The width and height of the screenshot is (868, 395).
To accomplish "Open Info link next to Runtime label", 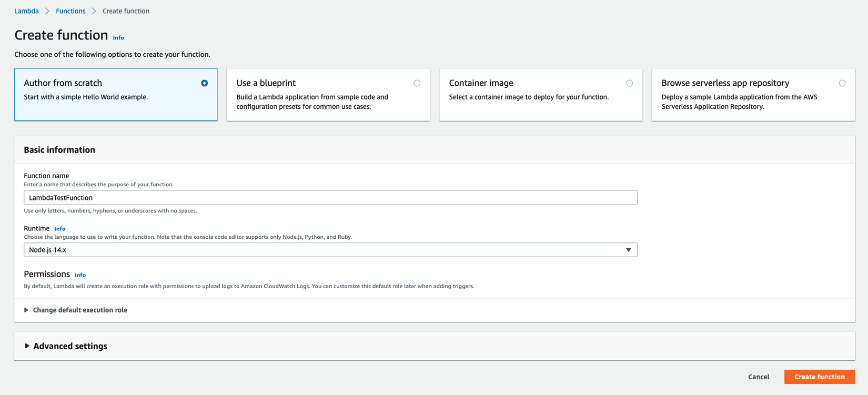I will [x=60, y=229].
